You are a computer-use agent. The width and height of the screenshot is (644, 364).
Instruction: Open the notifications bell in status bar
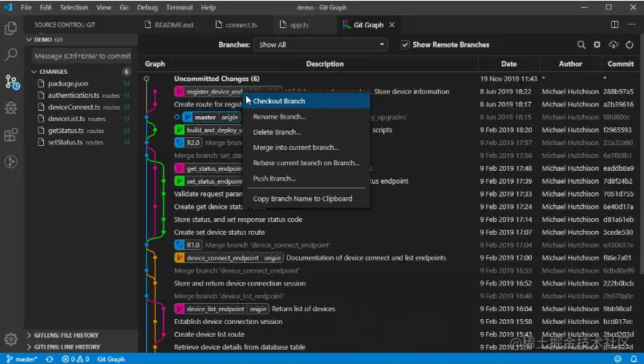click(x=634, y=359)
